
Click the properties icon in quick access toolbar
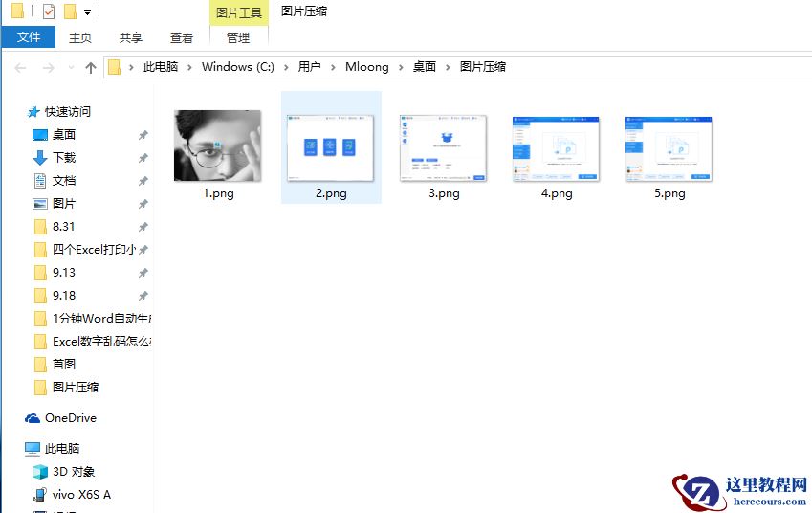48,11
